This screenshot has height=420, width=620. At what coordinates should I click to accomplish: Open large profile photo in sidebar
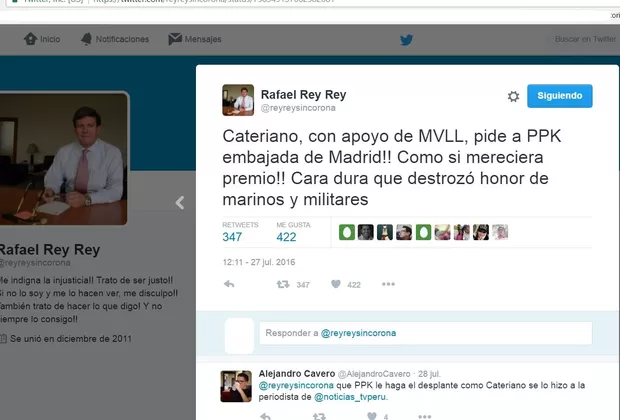64,159
